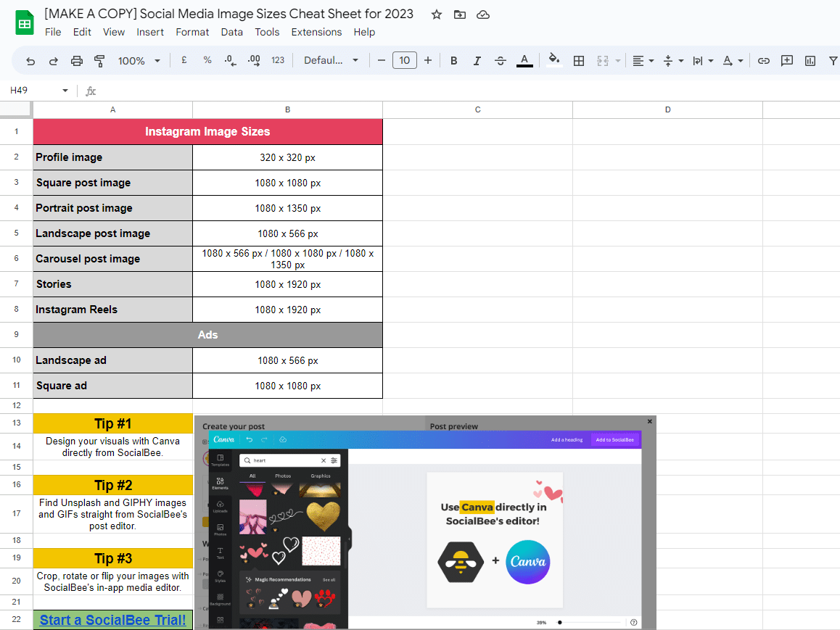The image size is (840, 630).
Task: Select column B by its header
Action: click(x=287, y=109)
